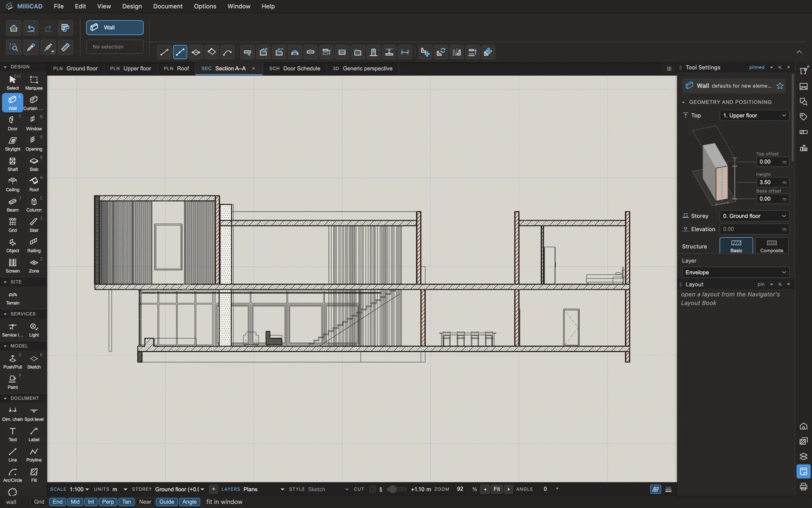Click the Fit zoom button
The width and height of the screenshot is (812, 508).
pos(497,489)
